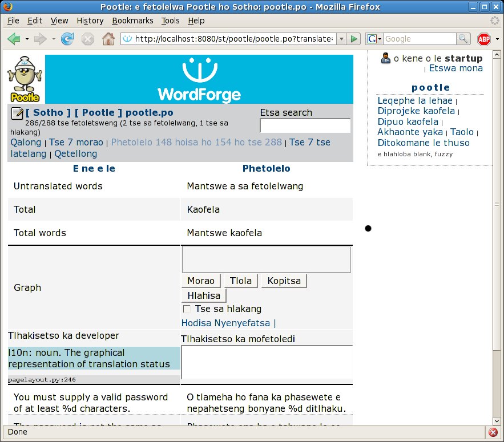Image resolution: width=504 pixels, height=442 pixels.
Task: Click the 'Kaofela' translation cell
Action: tap(267, 209)
